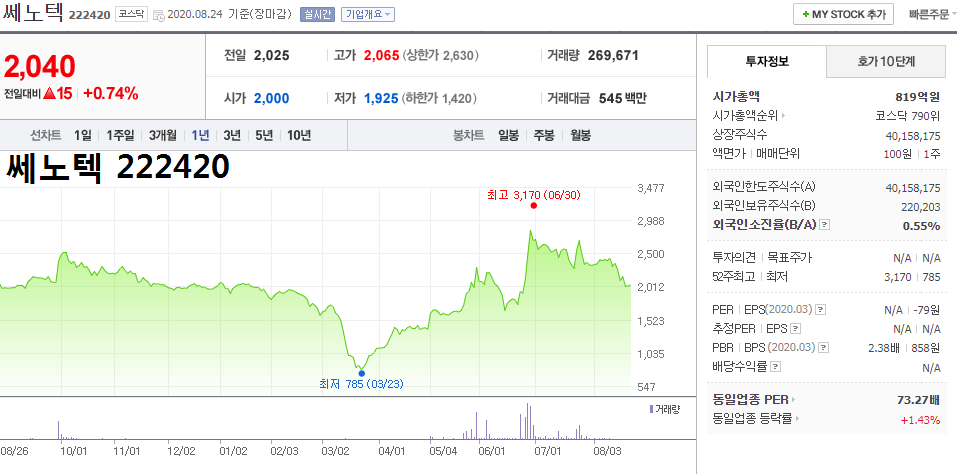Click the 고가 value 2,065
The width and height of the screenshot is (957, 474).
point(381,56)
